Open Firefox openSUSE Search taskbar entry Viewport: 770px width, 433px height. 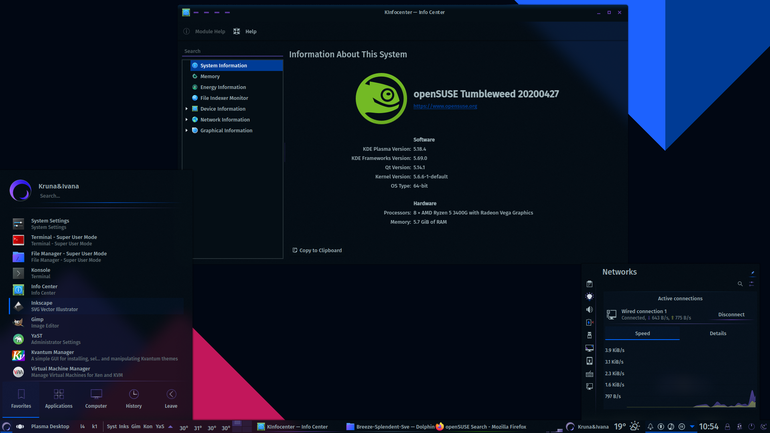pyautogui.click(x=481, y=427)
